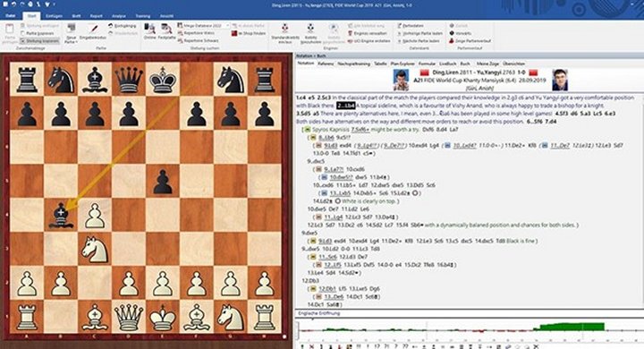Select Stellung kopieren option
This screenshot has height=349, width=644.
(x=39, y=41)
